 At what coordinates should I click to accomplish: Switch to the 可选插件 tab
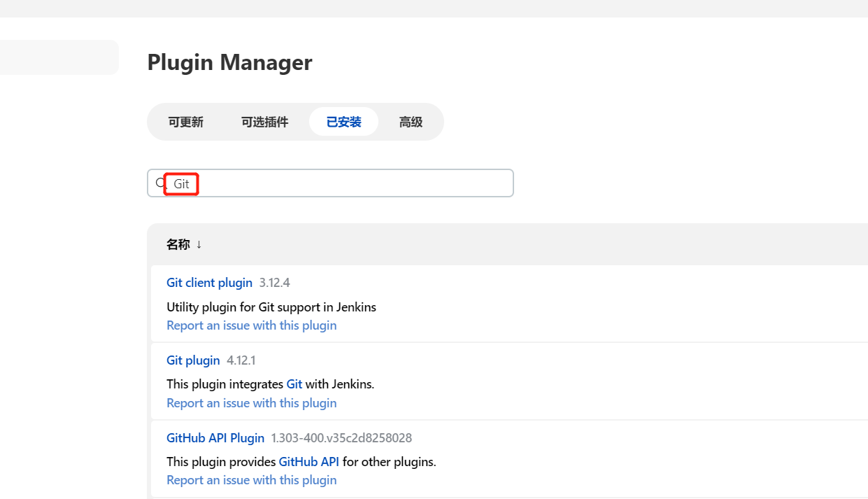(x=264, y=122)
